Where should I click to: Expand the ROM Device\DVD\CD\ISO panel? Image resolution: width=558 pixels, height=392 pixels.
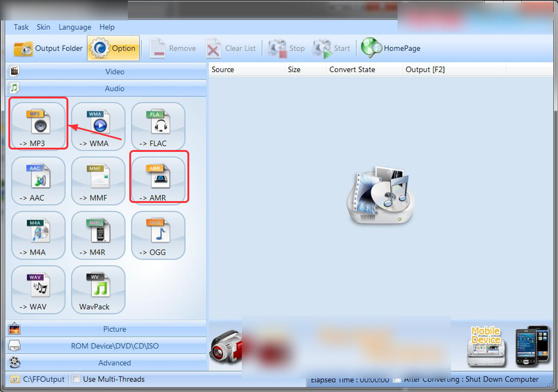(x=106, y=346)
